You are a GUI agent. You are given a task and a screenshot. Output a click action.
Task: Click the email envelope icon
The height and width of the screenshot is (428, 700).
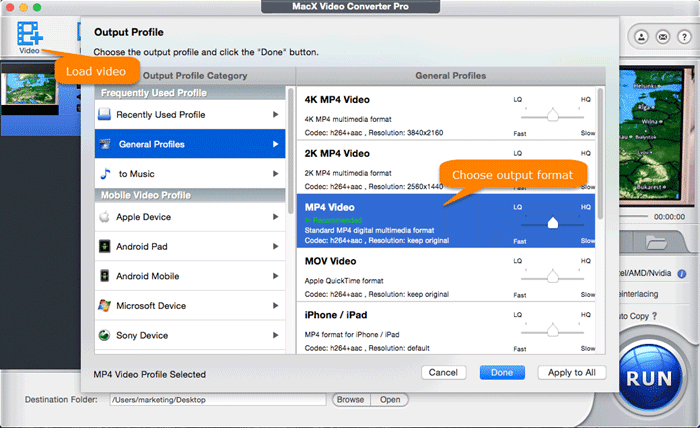[x=662, y=37]
